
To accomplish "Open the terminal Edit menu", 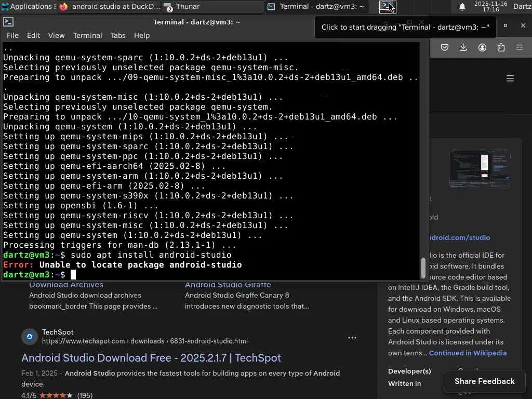I will tap(33, 35).
